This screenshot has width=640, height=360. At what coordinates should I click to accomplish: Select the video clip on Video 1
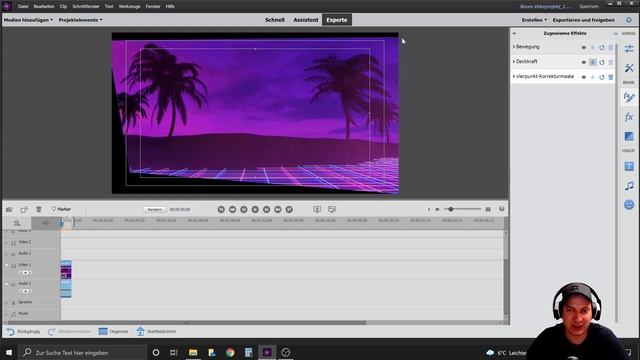66,269
